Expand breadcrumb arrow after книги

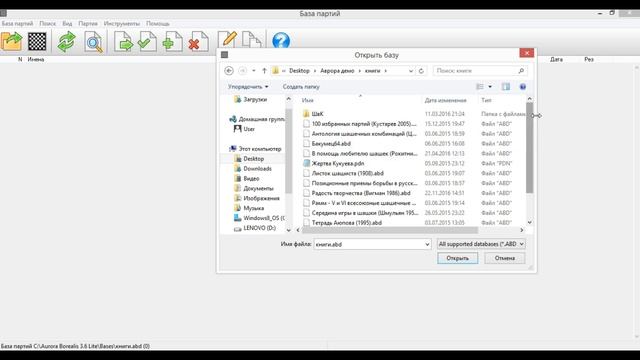click(x=385, y=71)
